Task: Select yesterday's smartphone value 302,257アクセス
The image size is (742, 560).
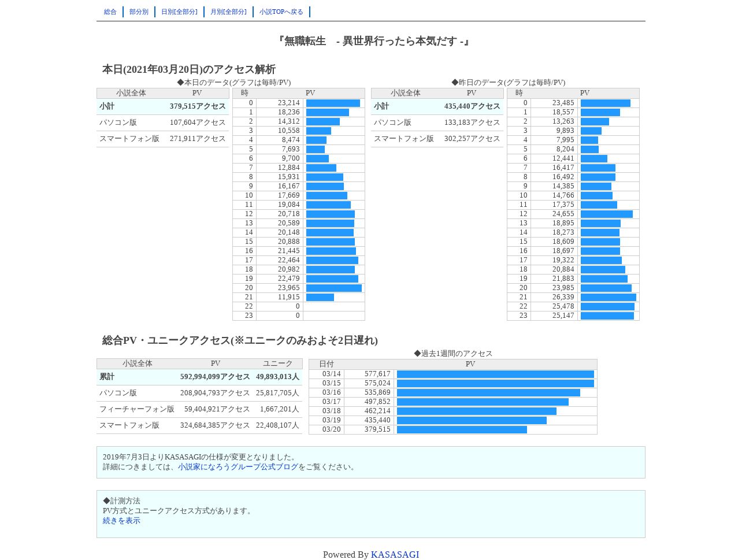Action: coord(472,139)
